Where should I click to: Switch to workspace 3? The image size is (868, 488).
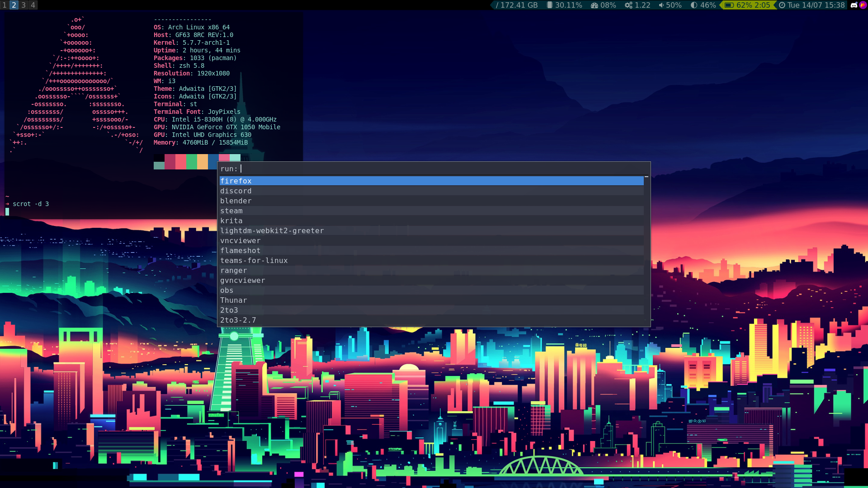coord(24,5)
